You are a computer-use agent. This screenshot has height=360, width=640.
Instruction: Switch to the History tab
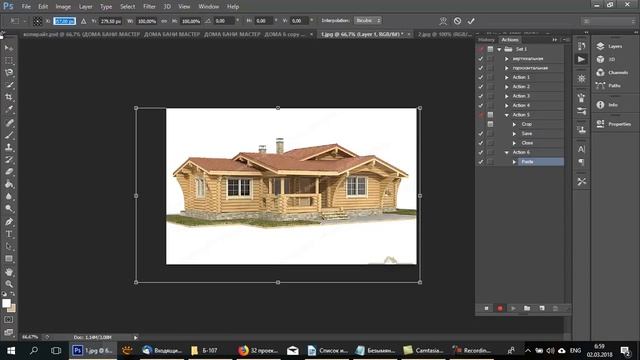pos(486,40)
